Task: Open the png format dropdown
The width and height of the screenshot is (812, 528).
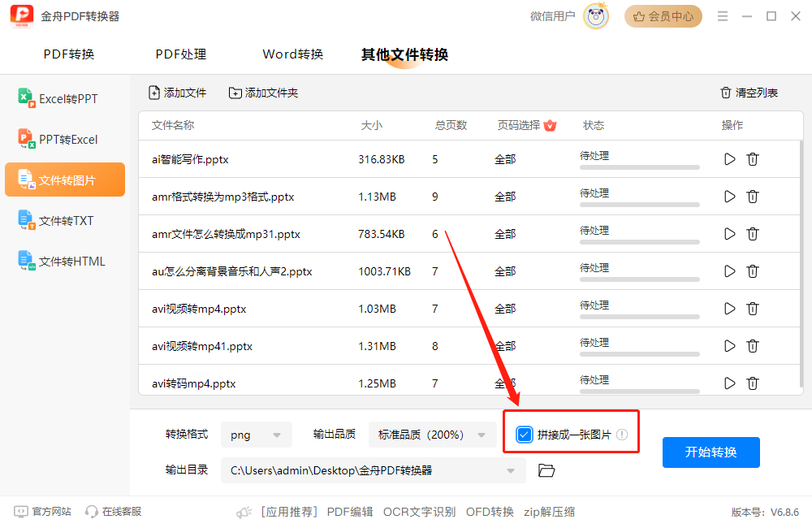Action: [x=257, y=435]
